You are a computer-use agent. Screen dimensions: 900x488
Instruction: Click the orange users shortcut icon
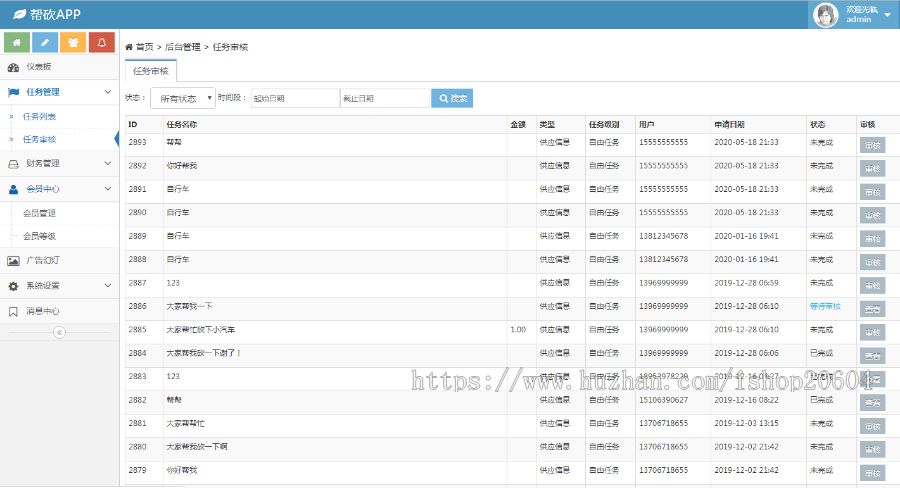(x=73, y=42)
